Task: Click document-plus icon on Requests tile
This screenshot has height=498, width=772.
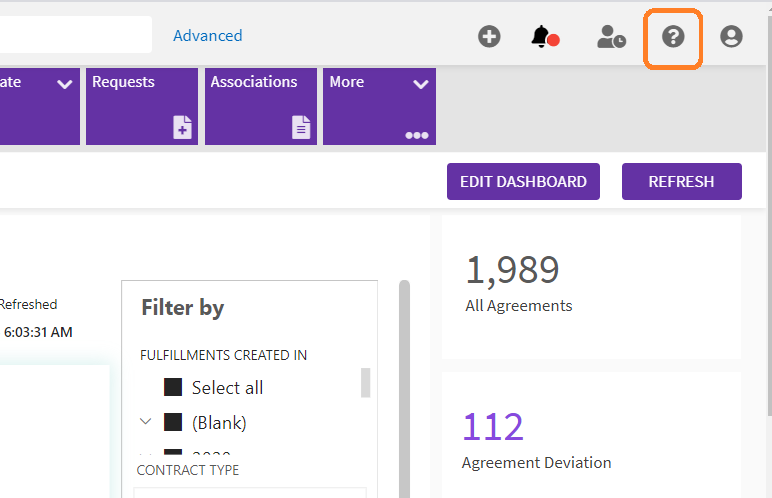Action: (x=183, y=127)
